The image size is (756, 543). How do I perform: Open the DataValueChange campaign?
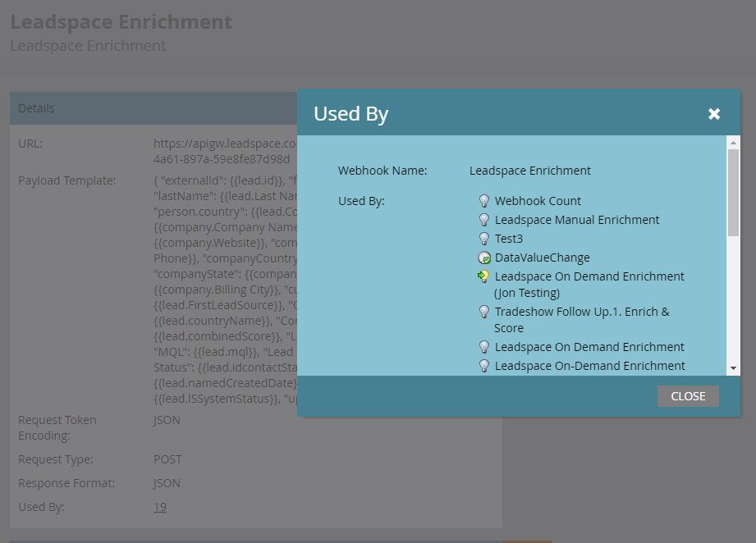click(542, 258)
